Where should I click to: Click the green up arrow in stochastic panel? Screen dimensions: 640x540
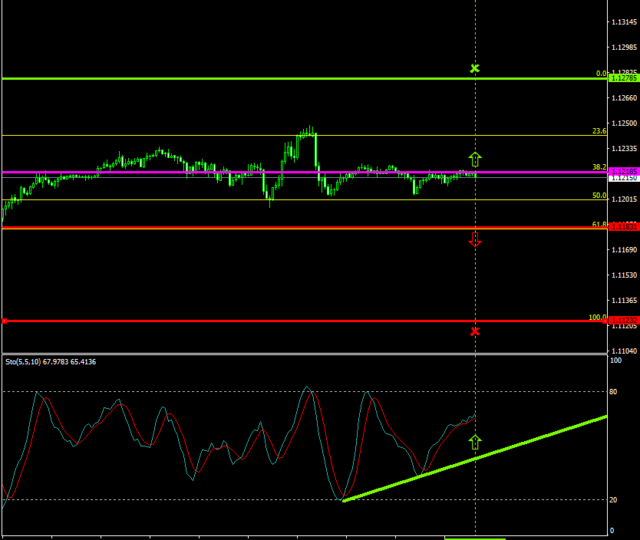475,441
